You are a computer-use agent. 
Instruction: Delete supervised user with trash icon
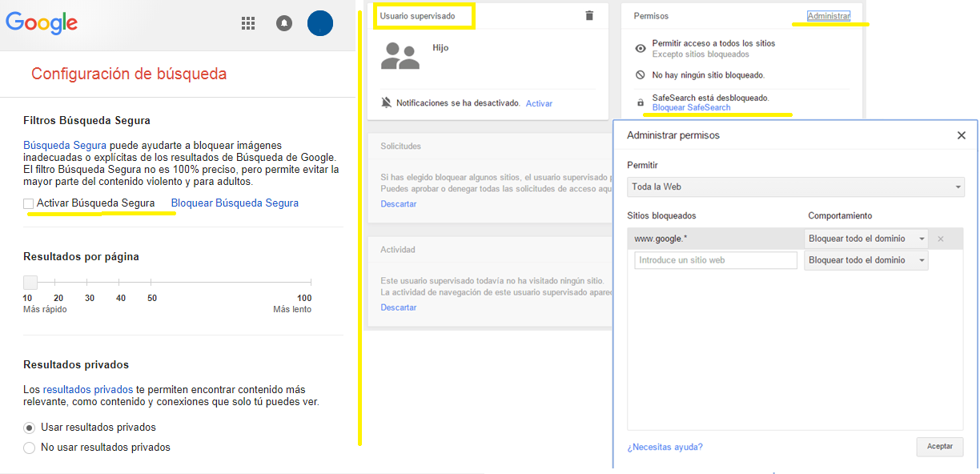click(x=589, y=15)
